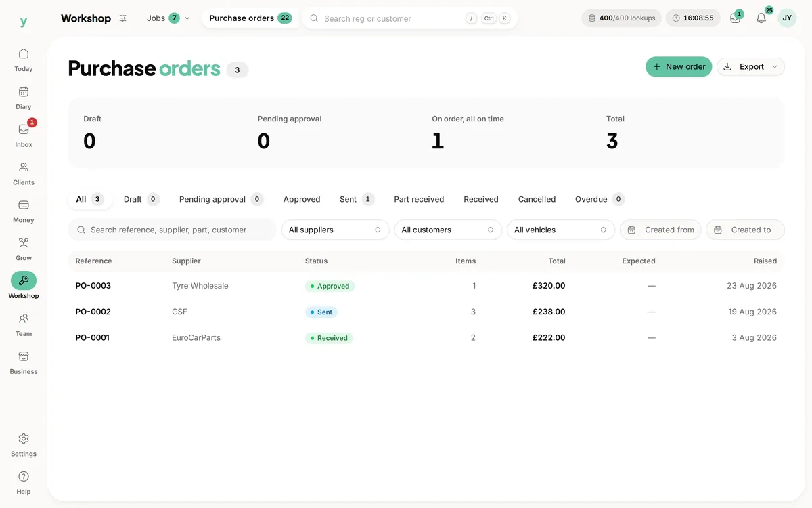Click the New order button
Screen dimensions: 812x508
click(679, 66)
